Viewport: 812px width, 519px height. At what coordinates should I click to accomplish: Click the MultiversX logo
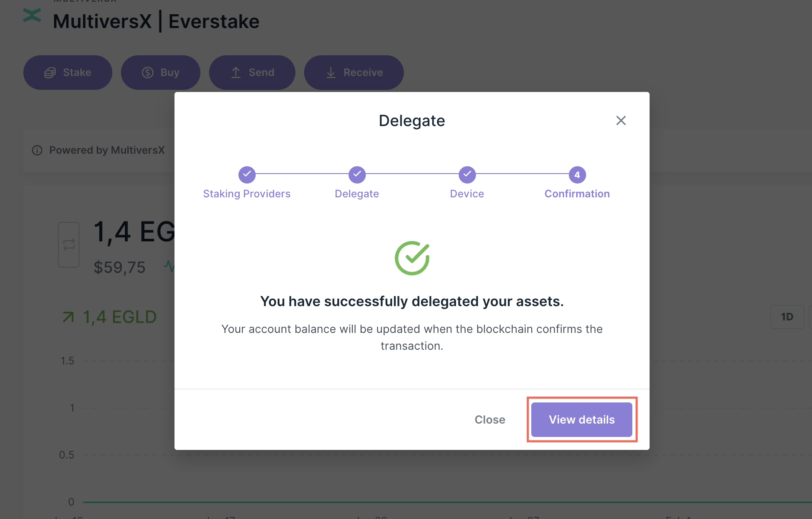point(32,16)
